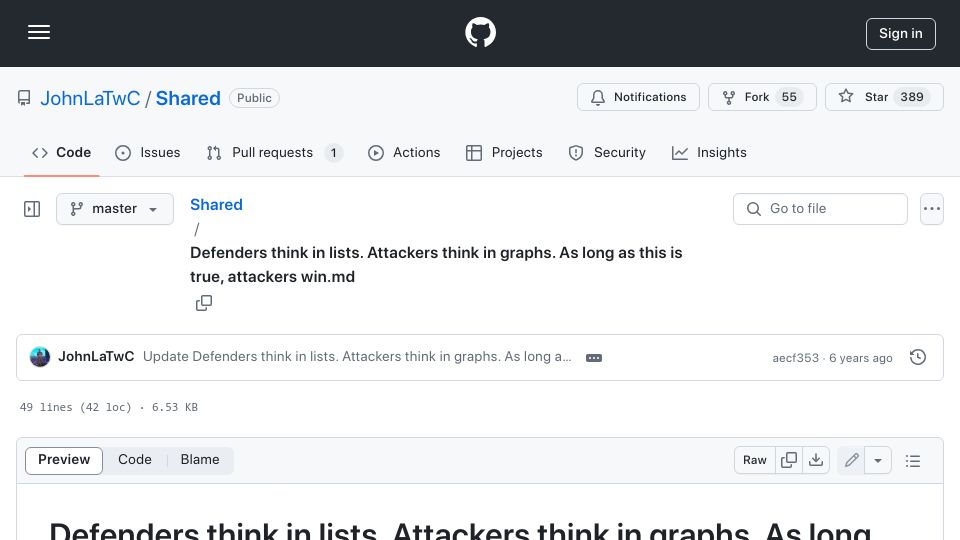Open the Projects tab
Viewport: 960px width, 540px height.
(504, 152)
